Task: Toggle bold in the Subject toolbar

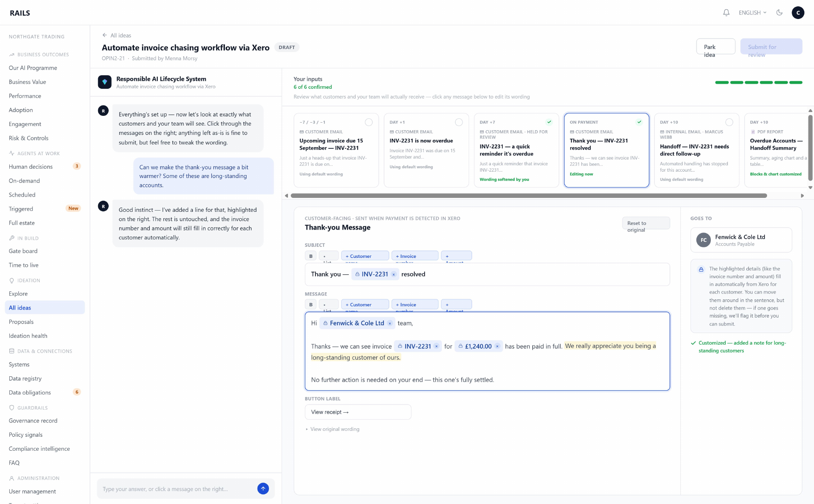Action: click(x=311, y=256)
